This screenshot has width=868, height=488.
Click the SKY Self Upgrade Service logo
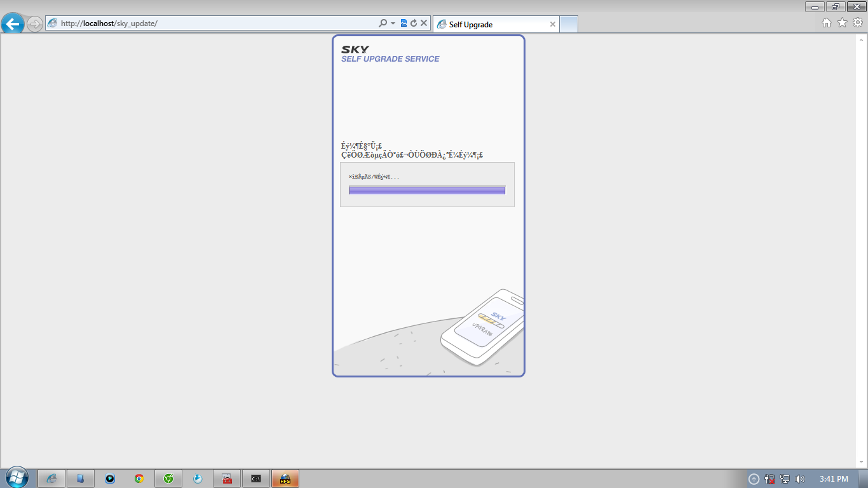pos(390,54)
